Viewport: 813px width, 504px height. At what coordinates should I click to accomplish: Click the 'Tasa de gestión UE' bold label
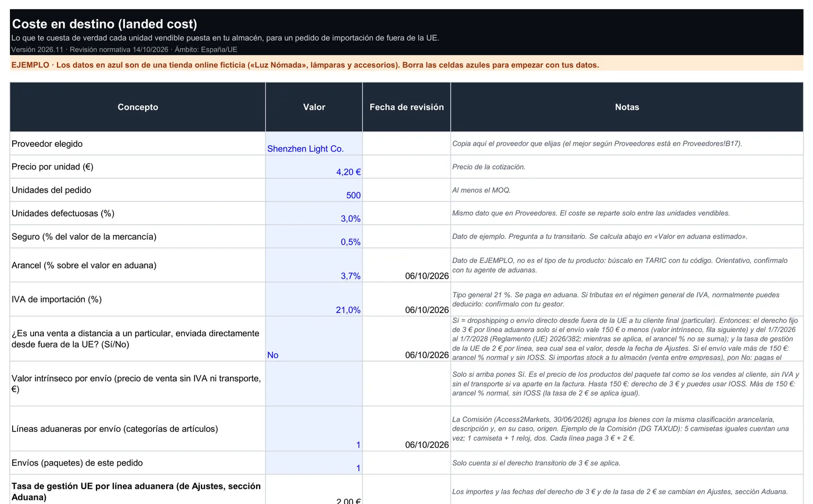point(136,491)
